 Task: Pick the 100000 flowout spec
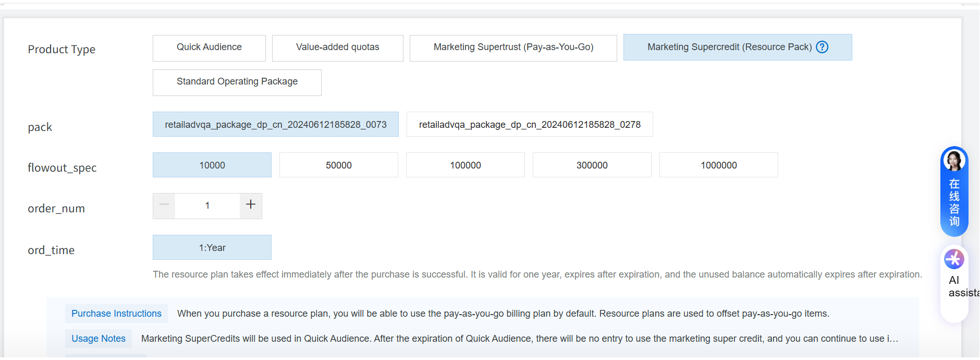(x=465, y=165)
